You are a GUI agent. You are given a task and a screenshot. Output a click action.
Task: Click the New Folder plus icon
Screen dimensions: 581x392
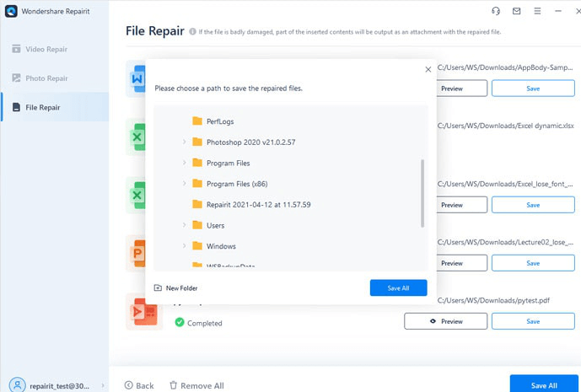click(158, 287)
